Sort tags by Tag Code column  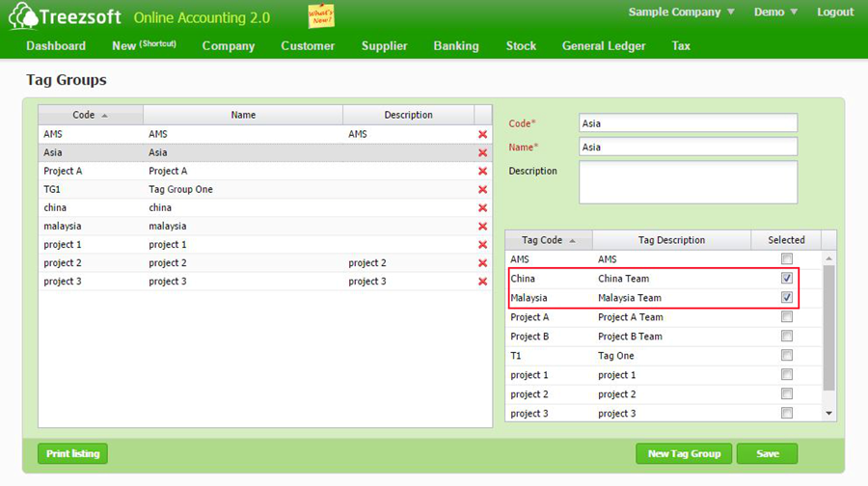pos(549,240)
